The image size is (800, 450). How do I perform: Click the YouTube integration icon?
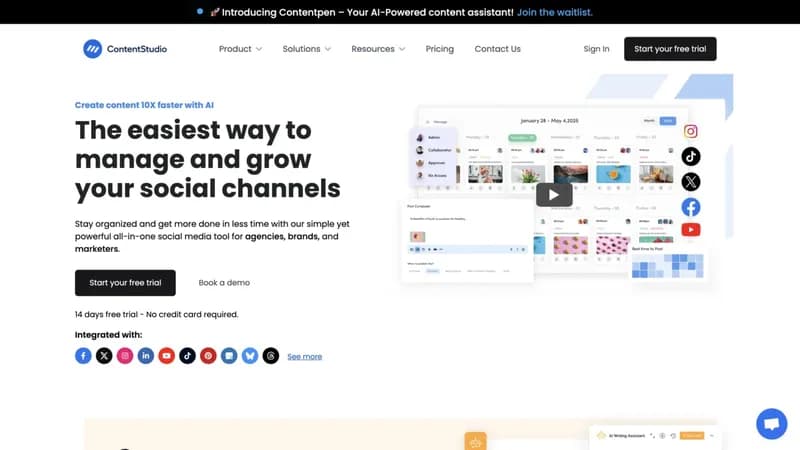[x=166, y=356]
